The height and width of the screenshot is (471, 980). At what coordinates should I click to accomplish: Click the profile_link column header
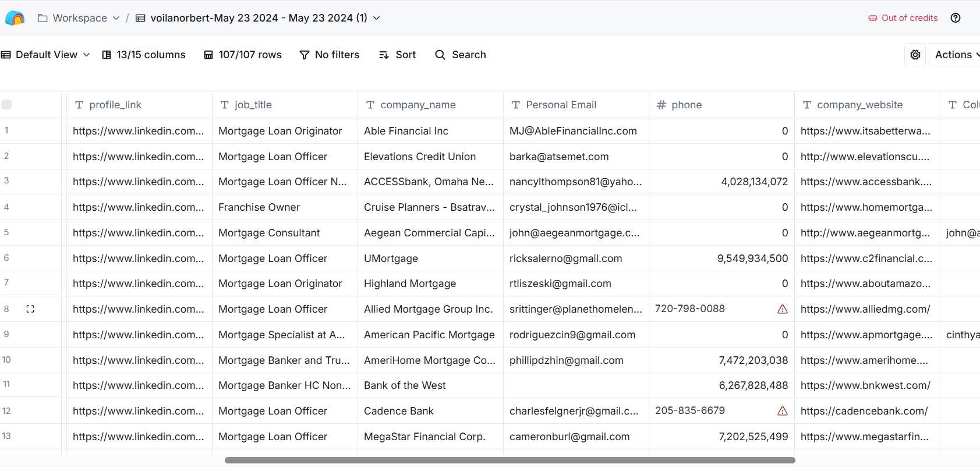pos(139,105)
